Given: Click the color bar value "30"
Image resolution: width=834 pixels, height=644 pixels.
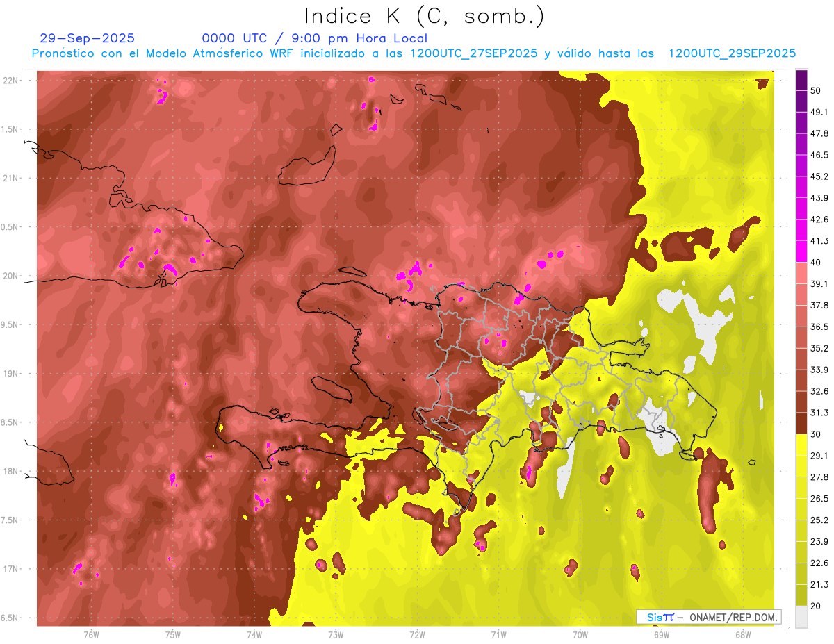Looking at the screenshot, I should tap(816, 434).
